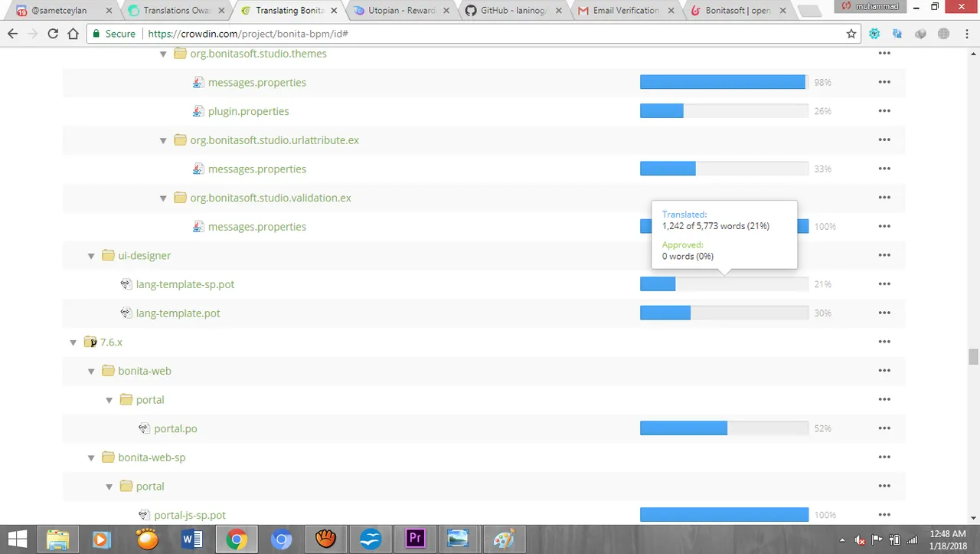
Task: Collapse portal folder under bonita-web
Action: (109, 400)
